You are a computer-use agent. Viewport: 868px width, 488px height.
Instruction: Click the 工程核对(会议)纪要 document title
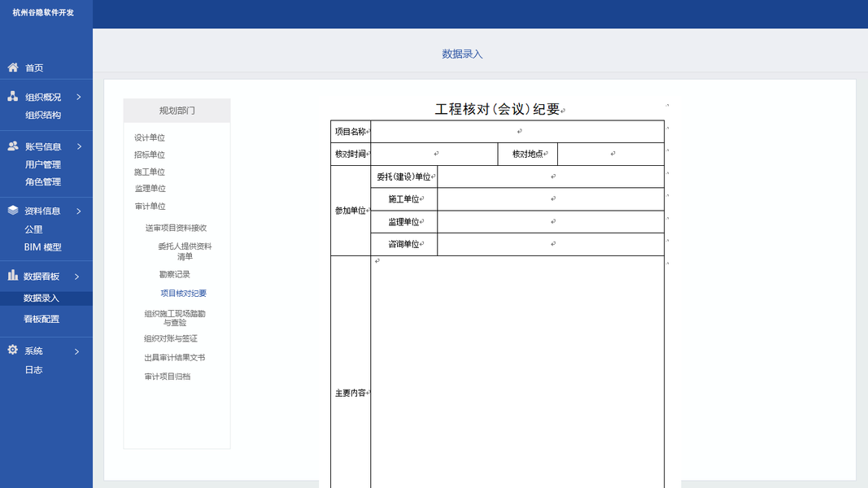click(498, 109)
